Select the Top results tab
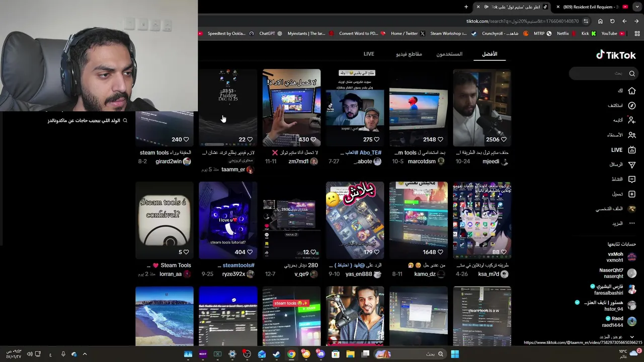 point(490,54)
